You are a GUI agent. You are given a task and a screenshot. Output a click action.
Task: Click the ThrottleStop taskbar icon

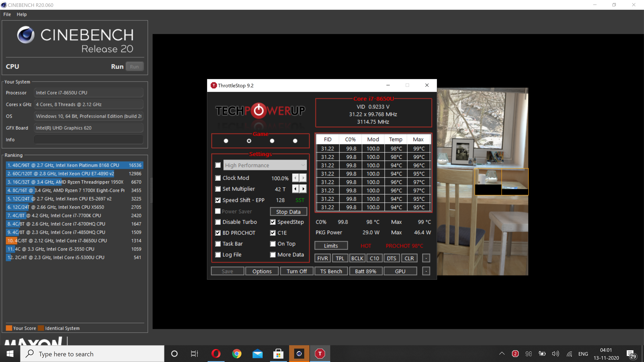coord(320,353)
